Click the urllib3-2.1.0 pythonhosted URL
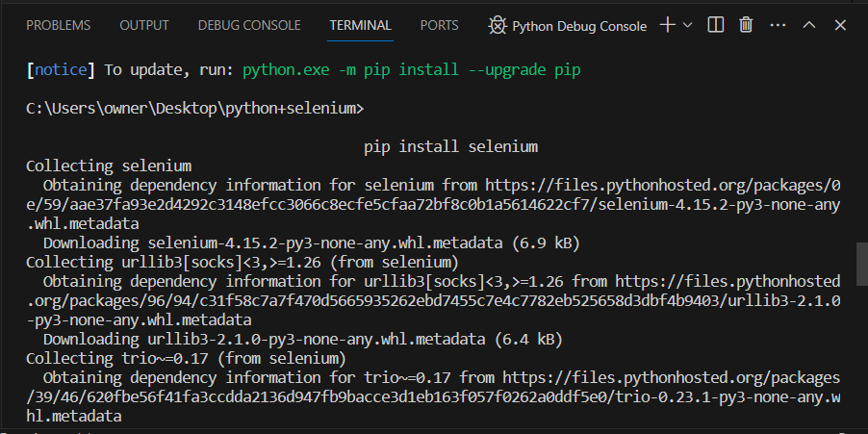 point(433,300)
